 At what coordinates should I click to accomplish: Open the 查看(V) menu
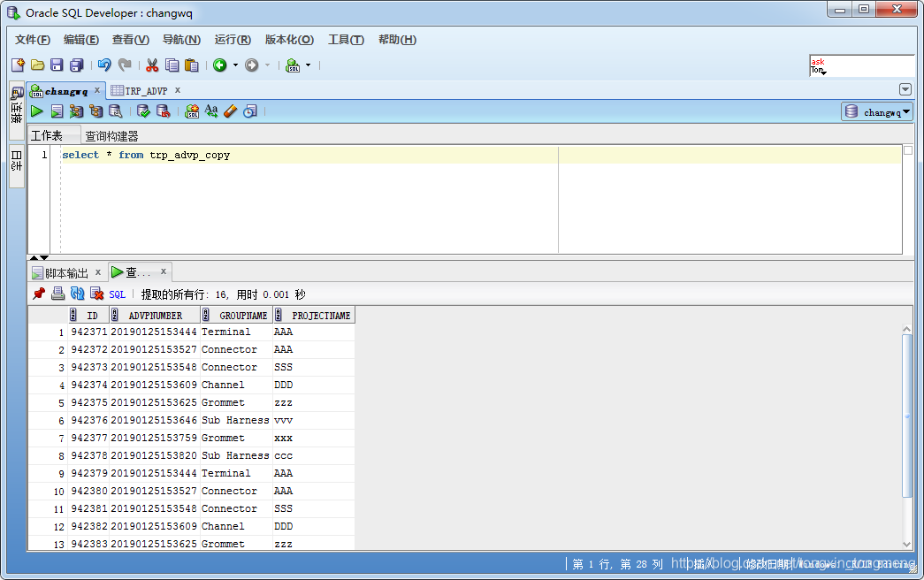point(130,40)
